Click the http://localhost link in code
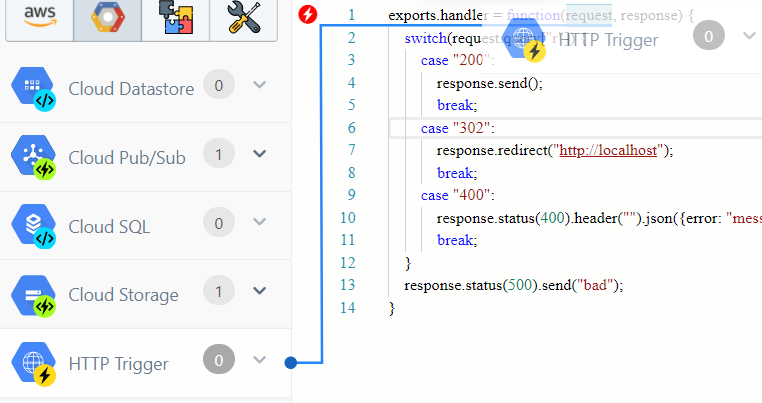 pos(608,150)
